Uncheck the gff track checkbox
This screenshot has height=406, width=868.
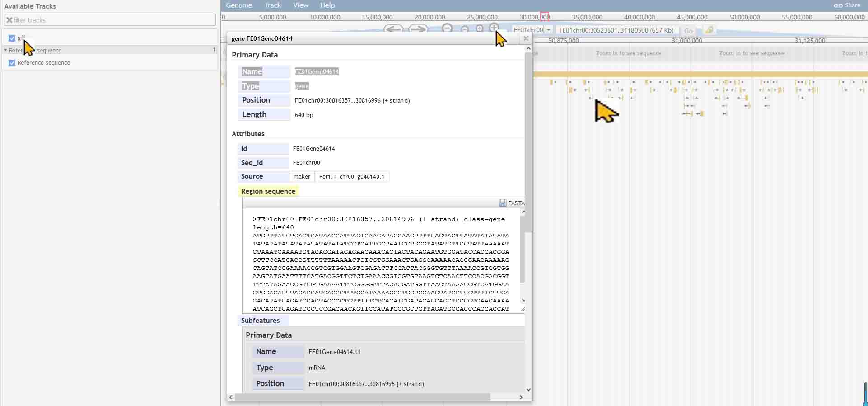coord(12,38)
